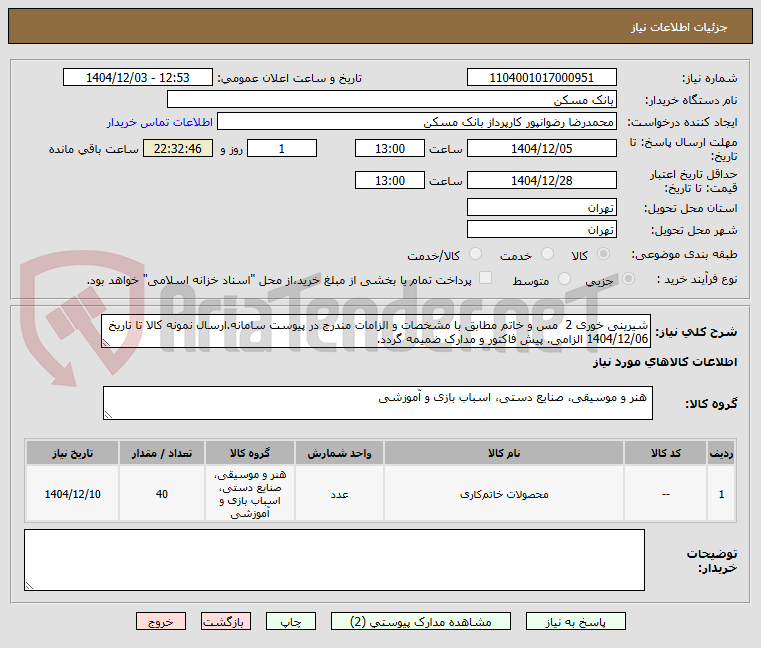Click the پاسخ به نیاز button
Screen dimensions: 761x648
click(576, 621)
